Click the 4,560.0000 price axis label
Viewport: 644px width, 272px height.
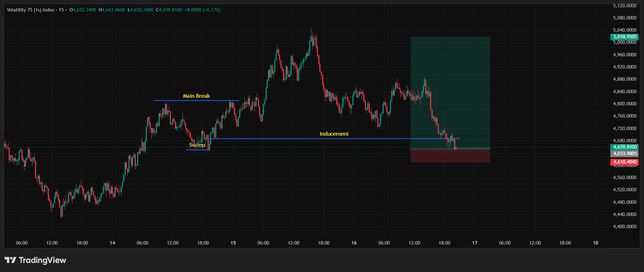pyautogui.click(x=625, y=177)
